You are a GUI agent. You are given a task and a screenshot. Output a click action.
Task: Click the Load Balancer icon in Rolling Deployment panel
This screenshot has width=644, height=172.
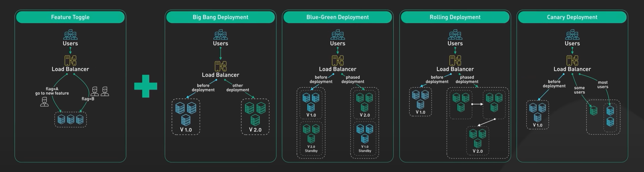455,60
